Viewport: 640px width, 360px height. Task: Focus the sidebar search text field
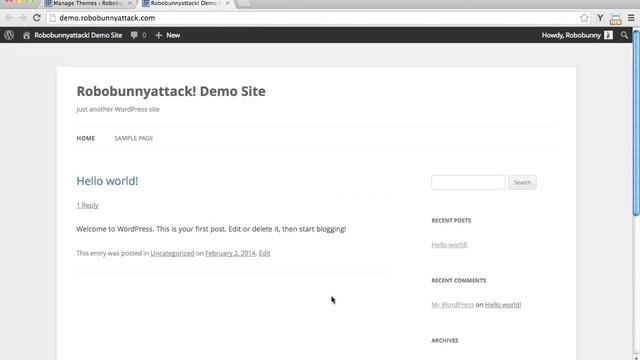(x=468, y=182)
